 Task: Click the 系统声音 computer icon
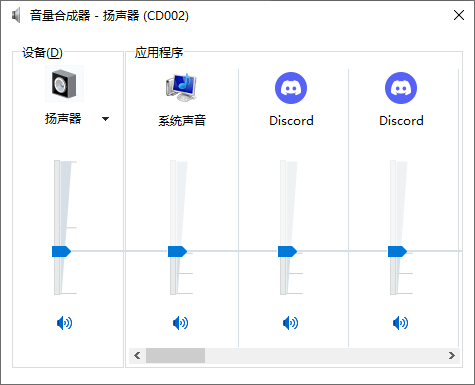point(182,88)
